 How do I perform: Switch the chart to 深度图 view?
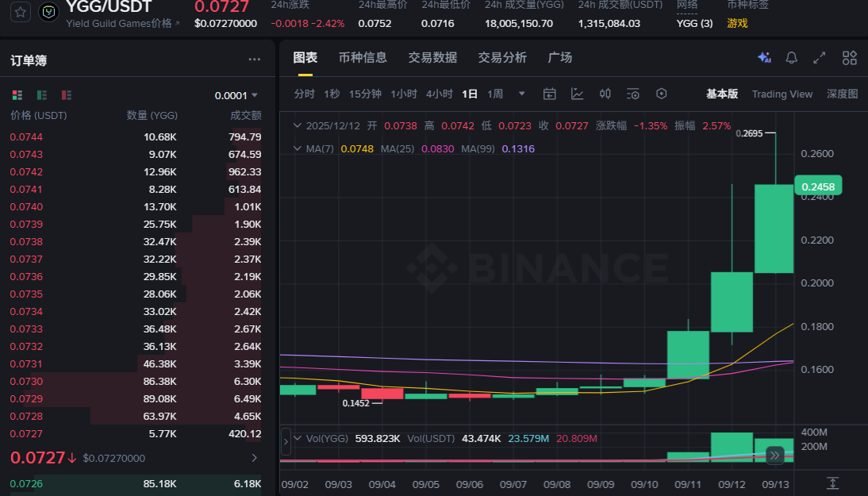tap(842, 94)
